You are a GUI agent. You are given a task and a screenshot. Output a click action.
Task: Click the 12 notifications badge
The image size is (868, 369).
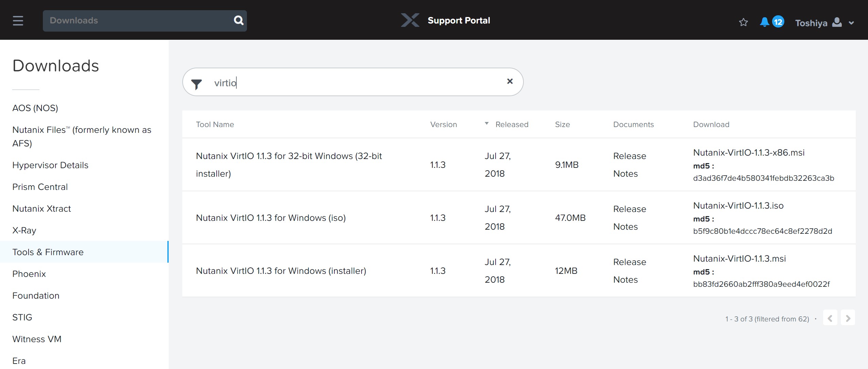click(x=778, y=22)
